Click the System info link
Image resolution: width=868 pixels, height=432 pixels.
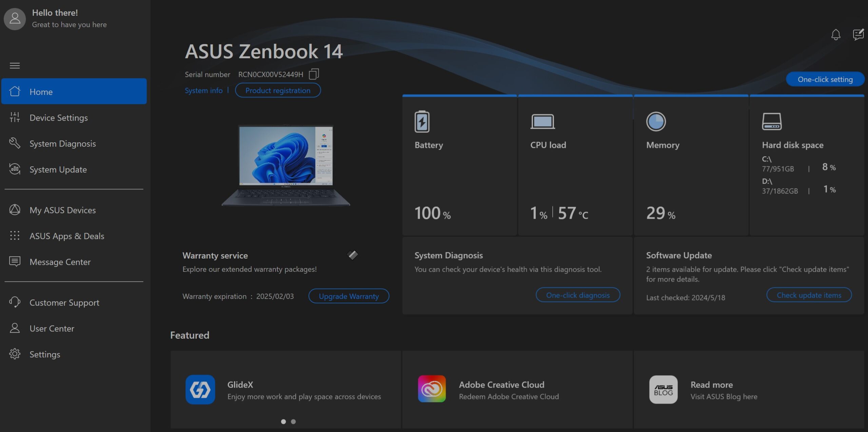pyautogui.click(x=203, y=90)
